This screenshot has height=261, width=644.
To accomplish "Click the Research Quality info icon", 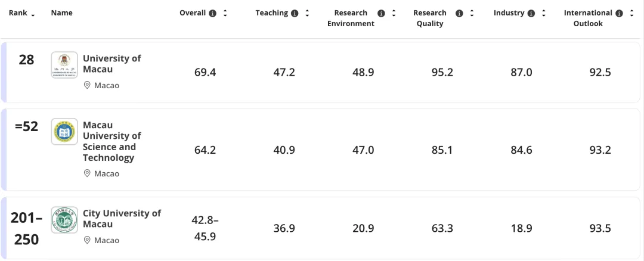I will (459, 13).
